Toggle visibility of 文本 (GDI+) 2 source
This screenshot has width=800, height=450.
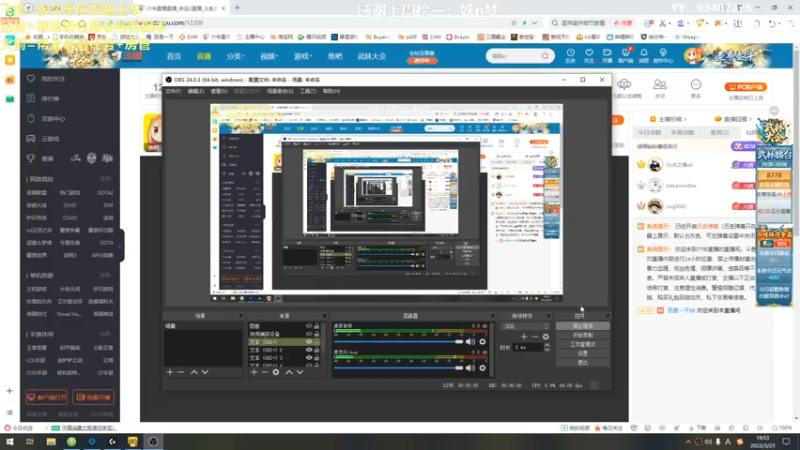click(x=309, y=350)
